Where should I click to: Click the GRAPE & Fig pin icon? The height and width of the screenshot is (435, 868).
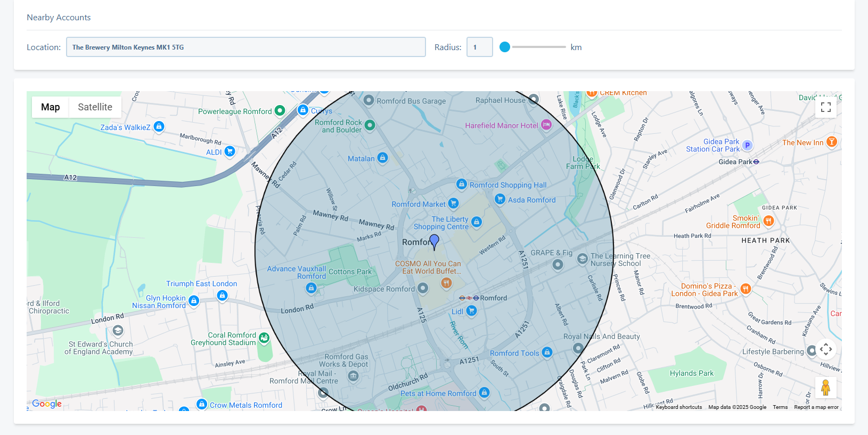pyautogui.click(x=558, y=264)
